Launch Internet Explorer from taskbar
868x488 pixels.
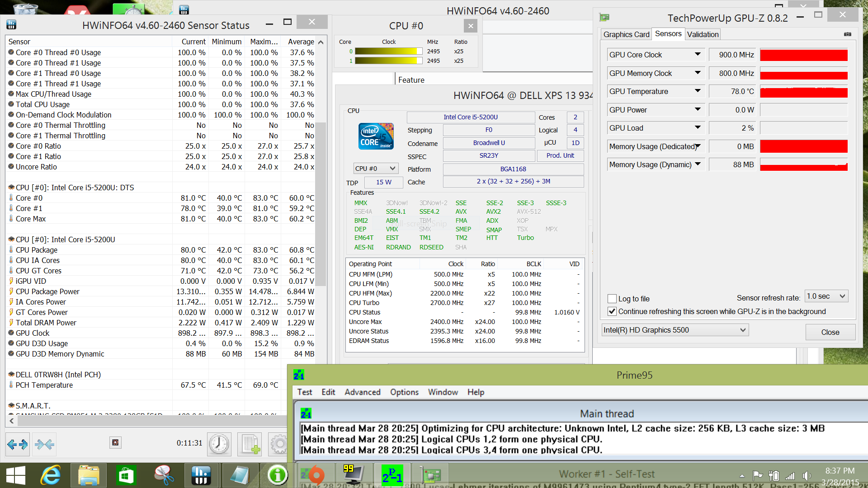click(x=50, y=475)
